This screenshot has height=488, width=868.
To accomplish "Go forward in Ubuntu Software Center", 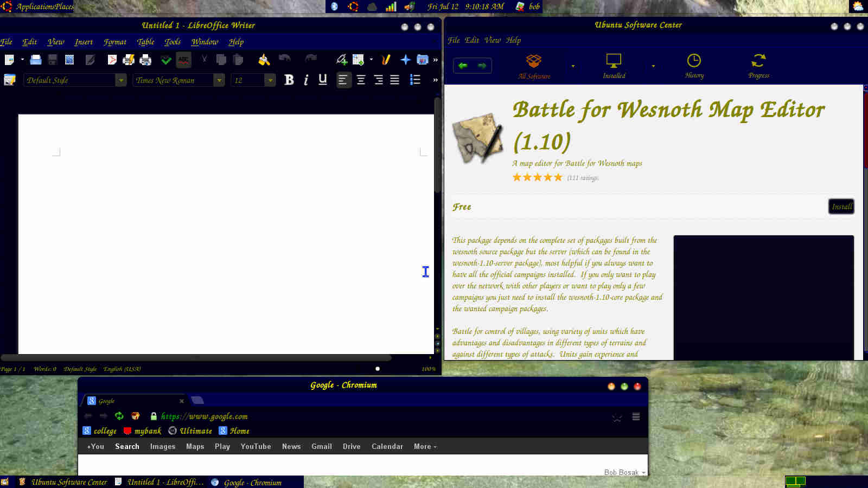I will click(482, 66).
